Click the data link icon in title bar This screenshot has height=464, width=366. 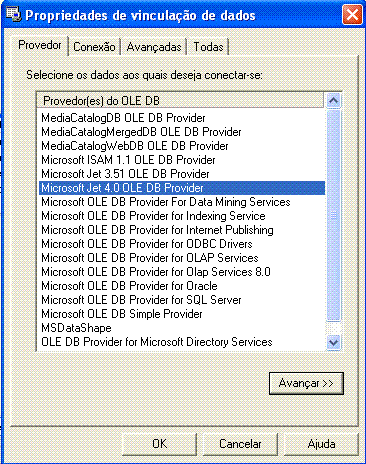pos(14,14)
